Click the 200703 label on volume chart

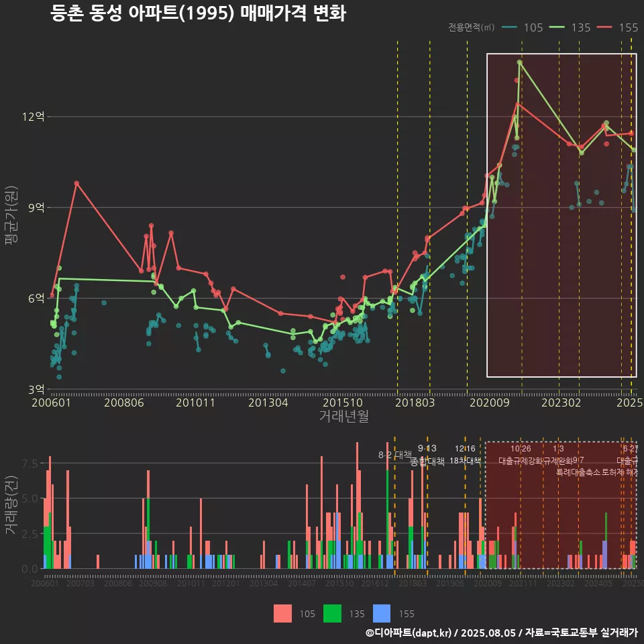coord(80,583)
